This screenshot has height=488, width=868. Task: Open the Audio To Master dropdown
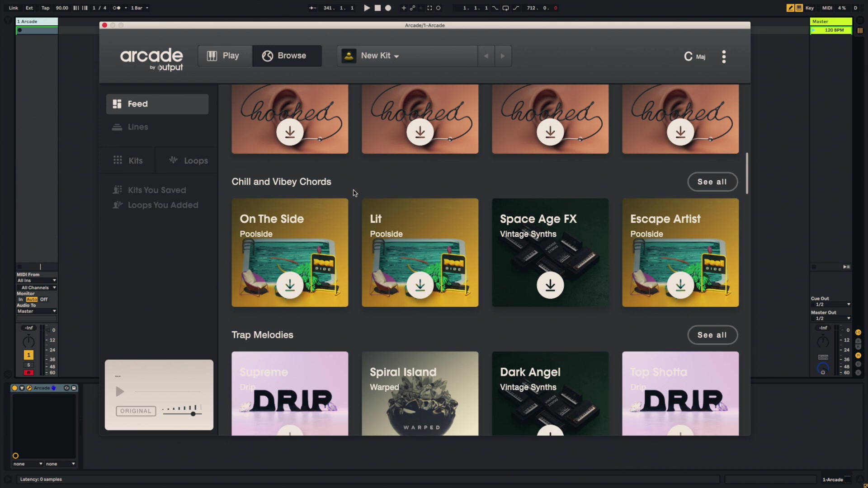coord(37,311)
